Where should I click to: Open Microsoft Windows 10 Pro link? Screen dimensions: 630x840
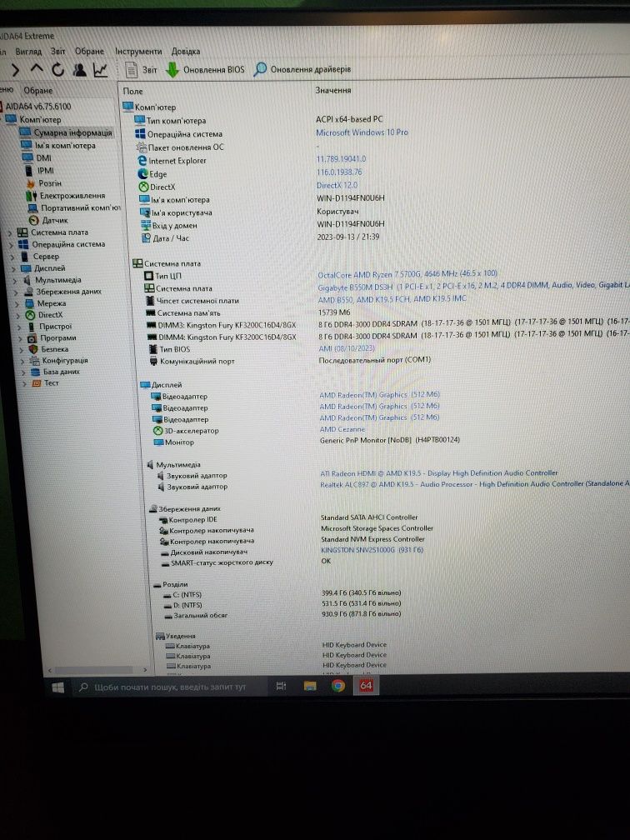362,132
